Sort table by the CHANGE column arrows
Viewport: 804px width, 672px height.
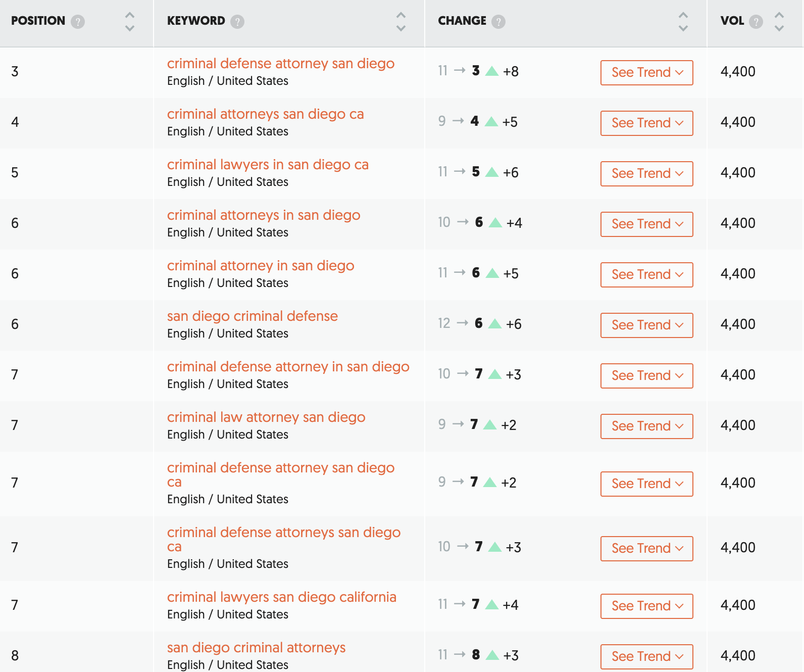pos(683,22)
